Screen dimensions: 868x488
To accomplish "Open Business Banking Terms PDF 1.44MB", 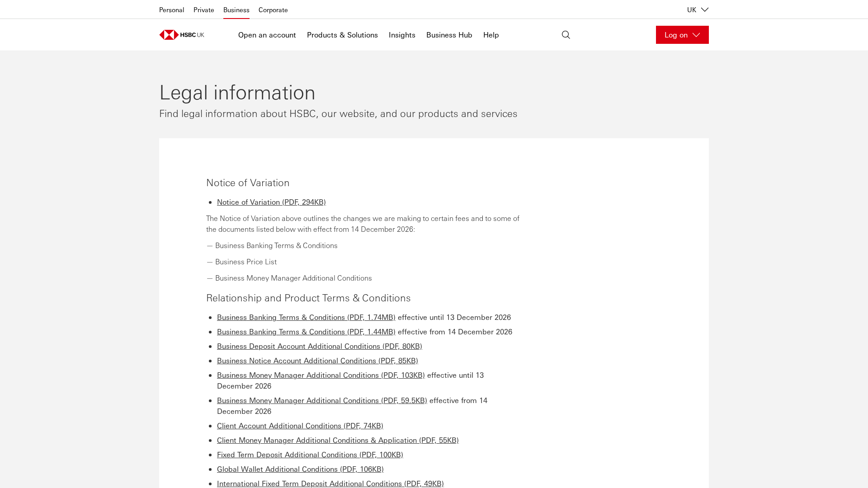I will [306, 332].
